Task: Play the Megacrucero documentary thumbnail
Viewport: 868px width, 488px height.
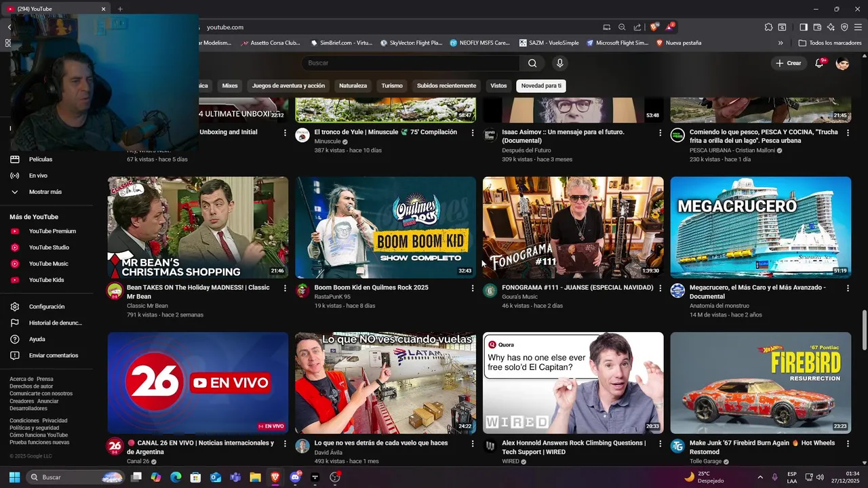Action: 761,228
